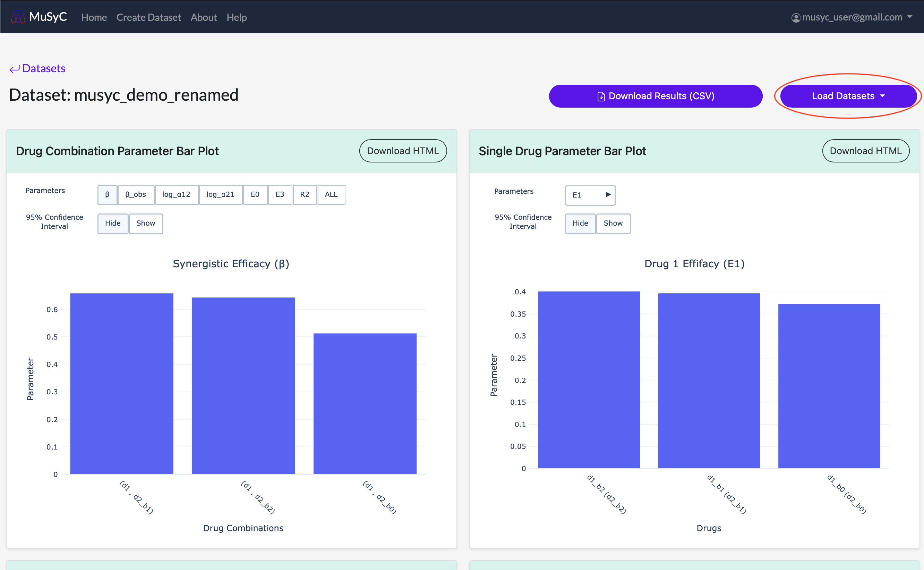Expand the Load Datasets dropdown
Viewport: 924px width, 570px height.
(x=848, y=96)
